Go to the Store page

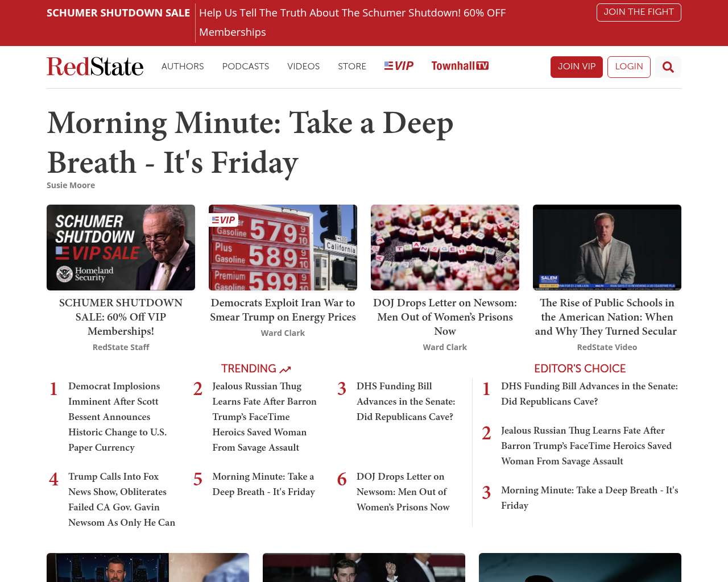351,66
